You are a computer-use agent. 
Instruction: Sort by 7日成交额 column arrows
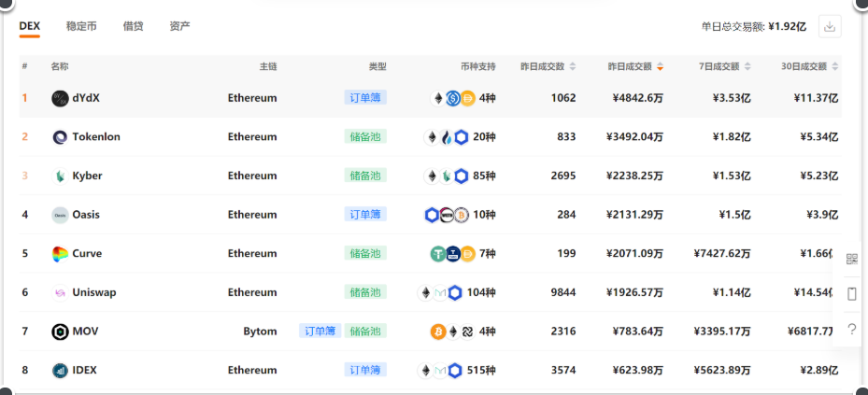tap(747, 67)
